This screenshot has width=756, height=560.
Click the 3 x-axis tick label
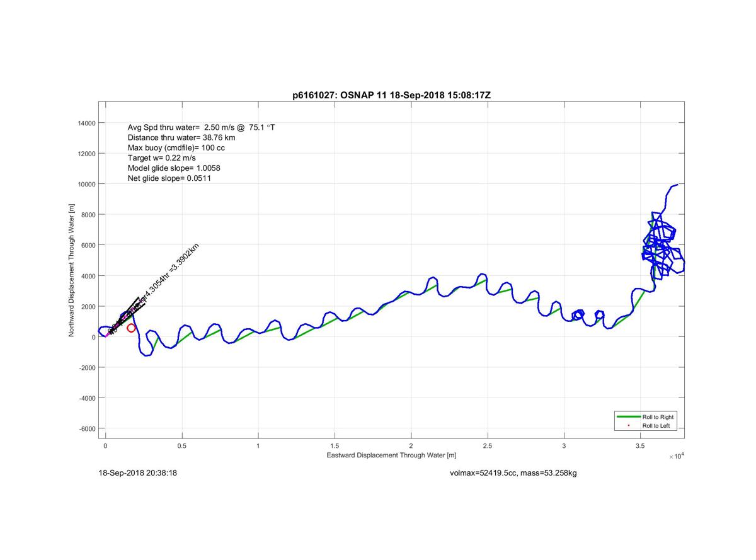click(564, 446)
